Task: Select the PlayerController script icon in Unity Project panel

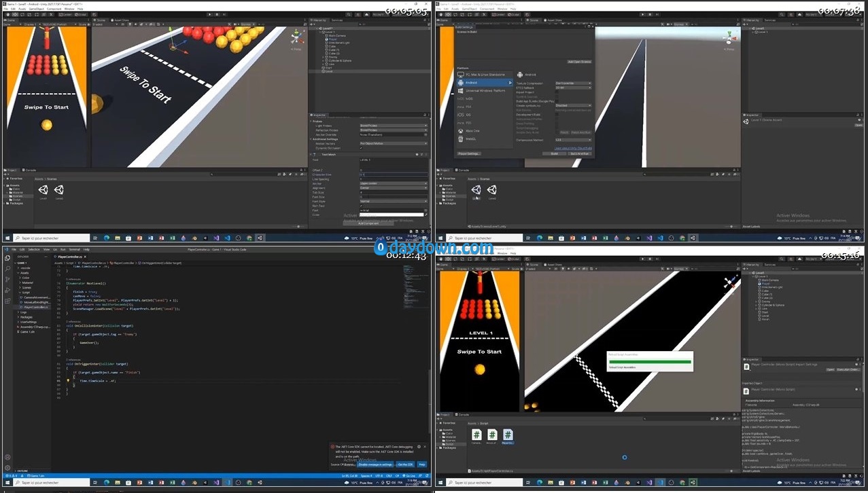Action: pyautogui.click(x=508, y=435)
